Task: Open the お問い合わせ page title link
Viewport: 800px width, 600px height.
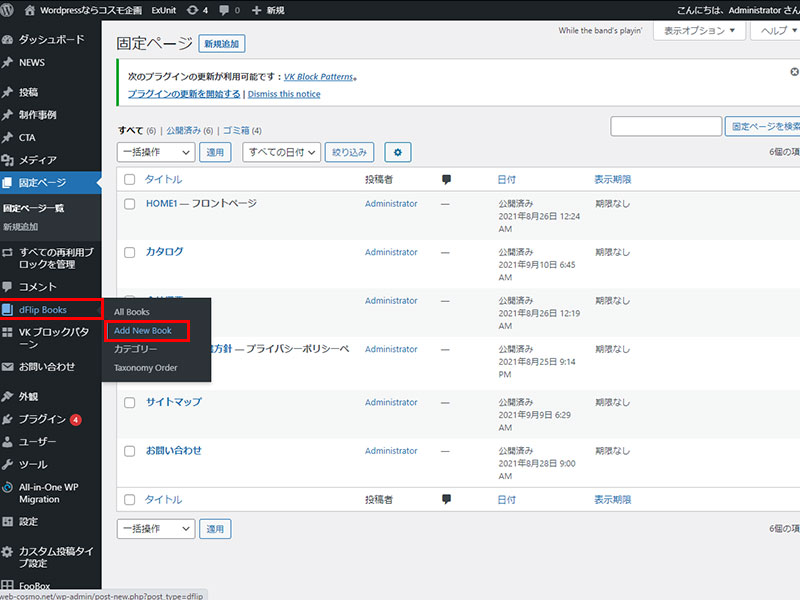Action: click(173, 451)
